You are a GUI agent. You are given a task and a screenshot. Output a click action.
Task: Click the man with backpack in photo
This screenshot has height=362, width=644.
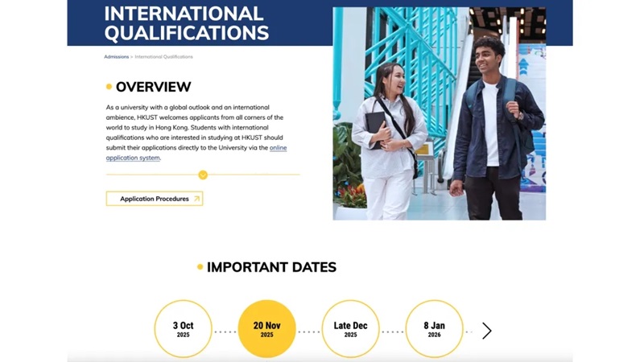493,129
